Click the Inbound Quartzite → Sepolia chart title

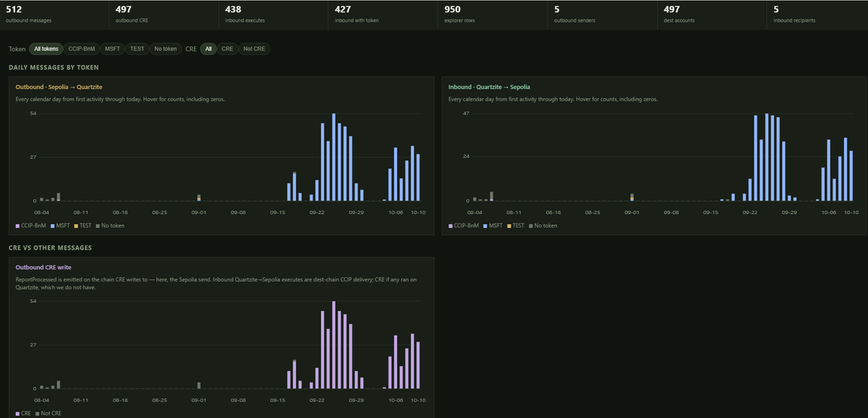point(489,87)
